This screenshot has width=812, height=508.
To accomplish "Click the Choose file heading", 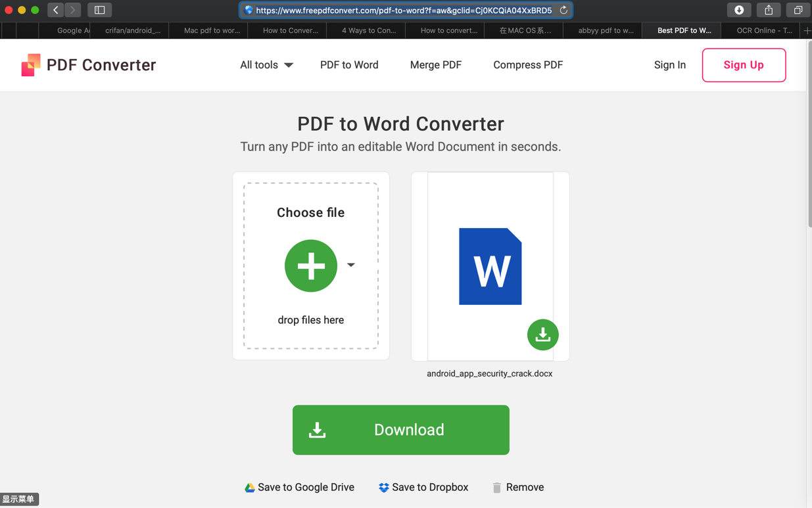I will point(311,212).
